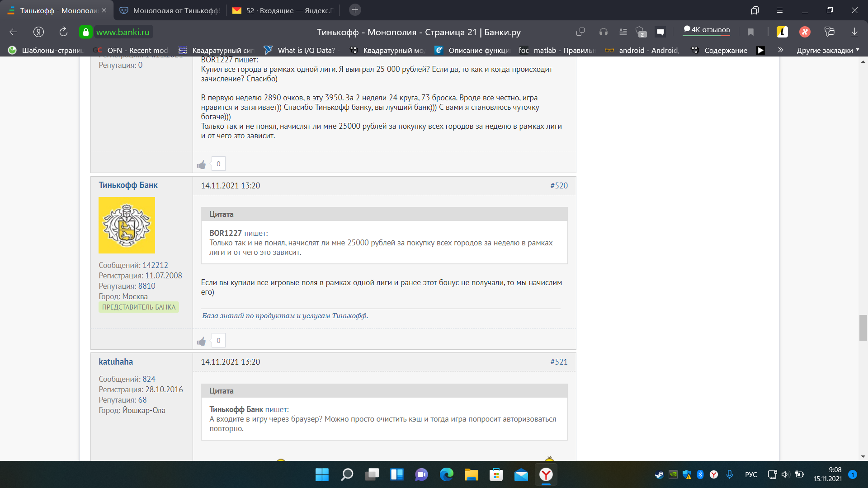Image resolution: width=868 pixels, height=488 pixels.
Task: Open the downloads arrow icon
Action: click(854, 32)
